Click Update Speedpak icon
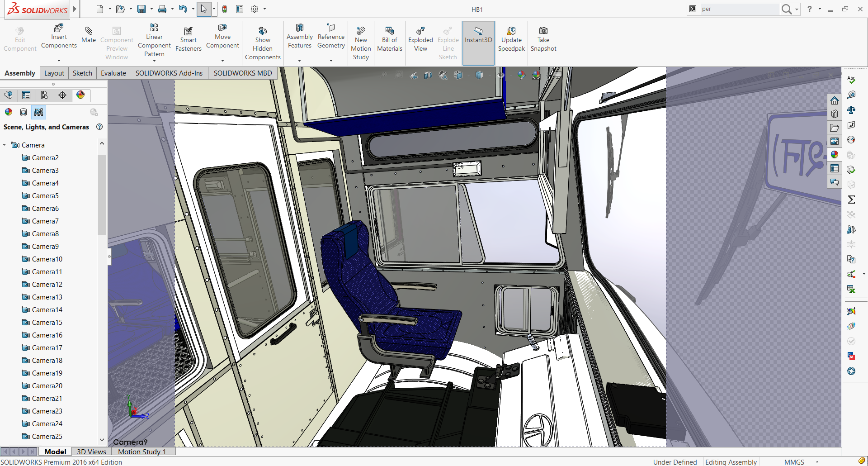The width and height of the screenshot is (868, 466). coord(511,31)
